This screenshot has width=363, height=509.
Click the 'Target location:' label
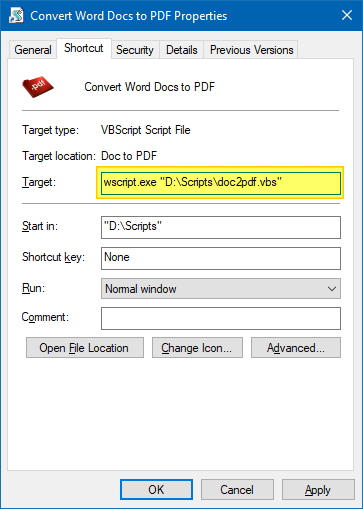[x=59, y=156]
